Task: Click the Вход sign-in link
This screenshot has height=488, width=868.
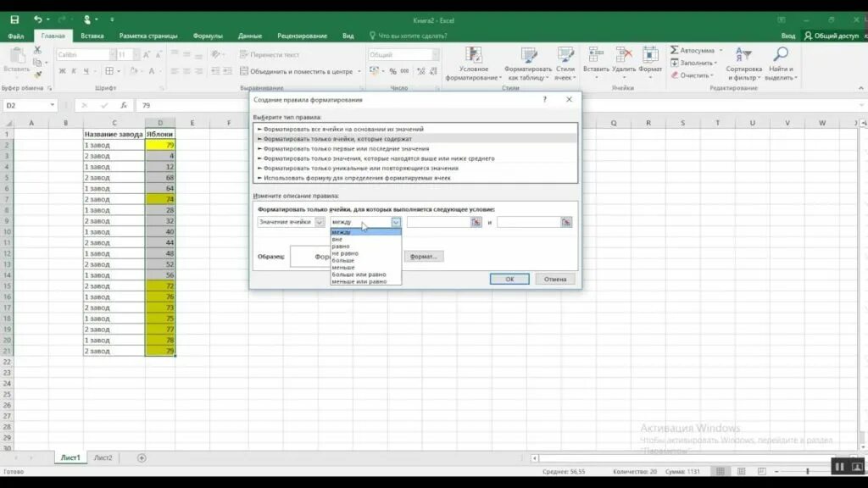Action: point(787,36)
